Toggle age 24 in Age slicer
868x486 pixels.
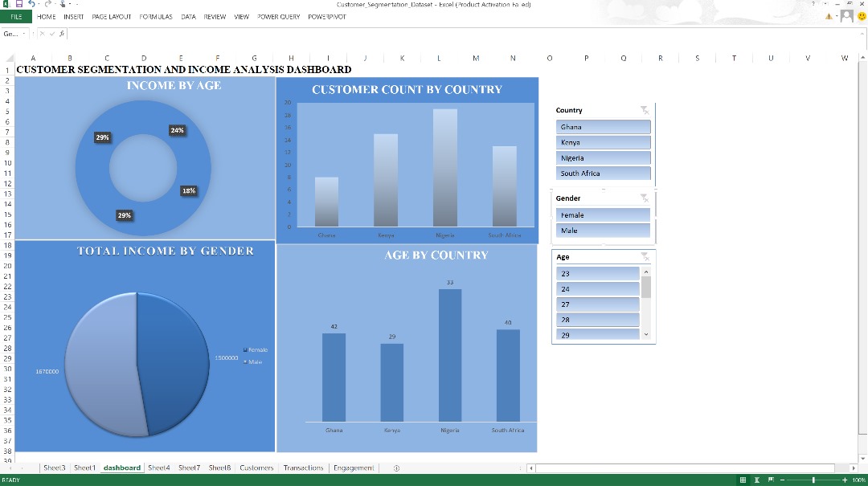(597, 289)
